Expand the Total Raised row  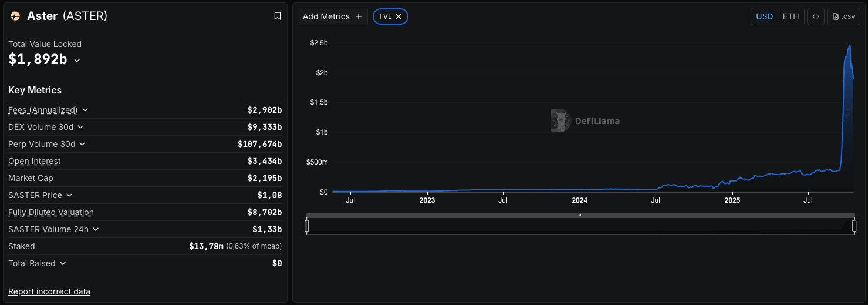[x=63, y=263]
